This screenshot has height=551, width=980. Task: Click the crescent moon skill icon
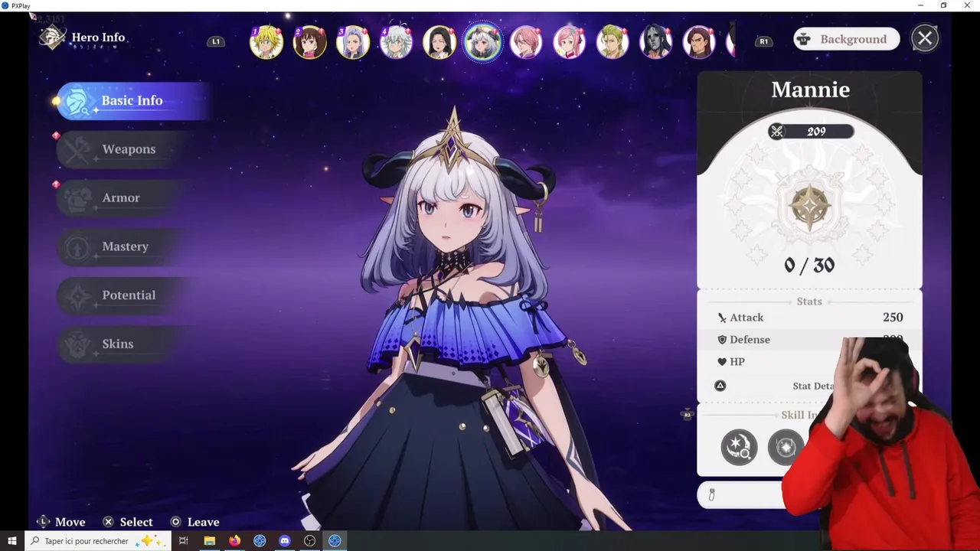[739, 448]
